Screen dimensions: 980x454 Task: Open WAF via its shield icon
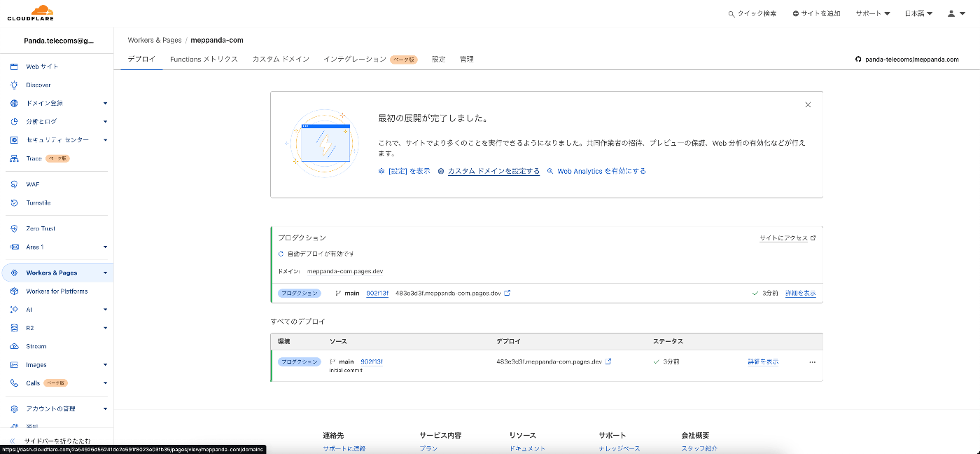14,184
